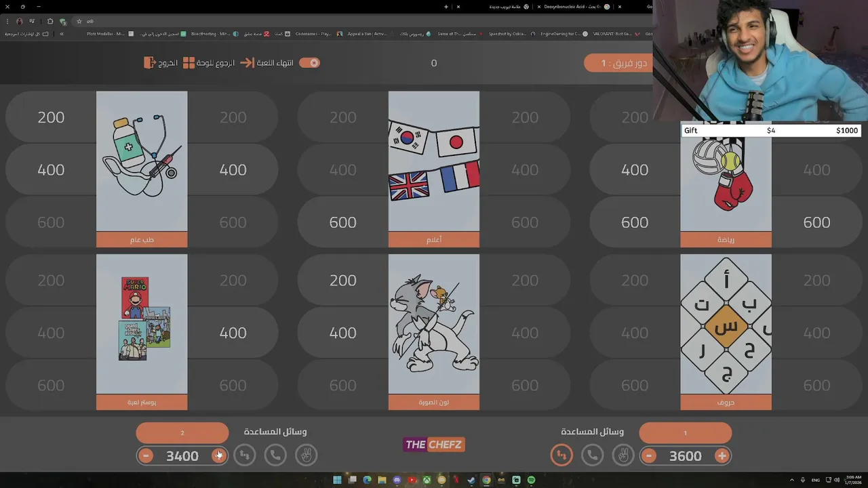This screenshot has height=488, width=868.
Task: Open the حروف letters category card
Action: click(x=726, y=331)
